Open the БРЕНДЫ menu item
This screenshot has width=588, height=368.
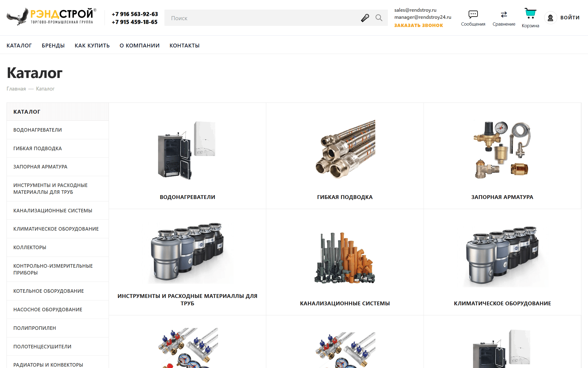pyautogui.click(x=53, y=46)
